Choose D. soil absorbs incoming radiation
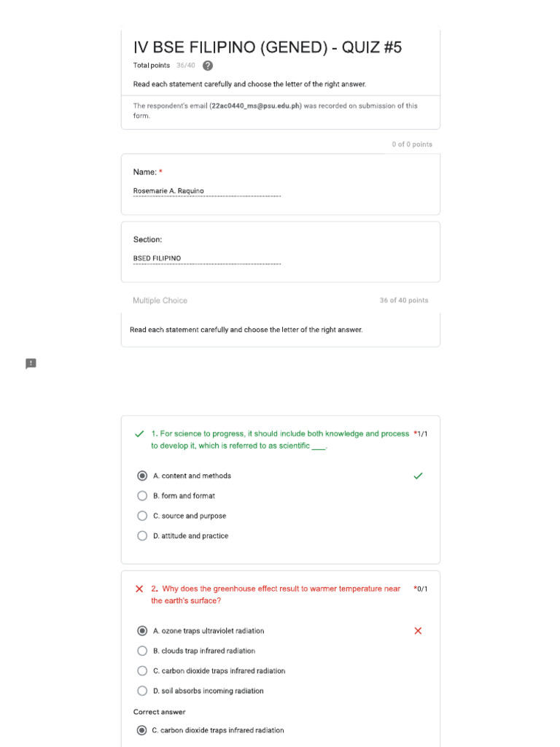Image resolution: width=560 pixels, height=747 pixels. click(142, 691)
